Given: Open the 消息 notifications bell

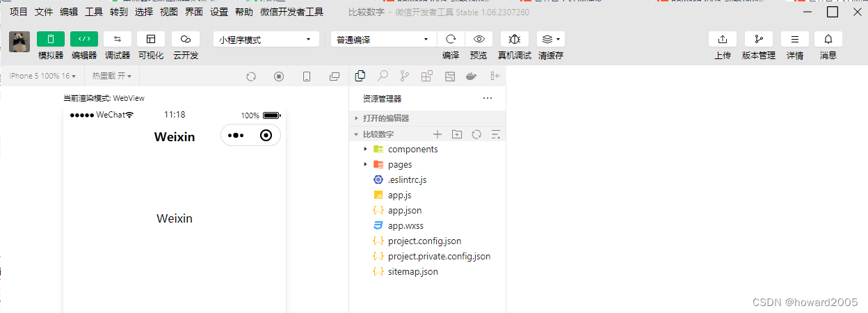Looking at the screenshot, I should point(828,39).
